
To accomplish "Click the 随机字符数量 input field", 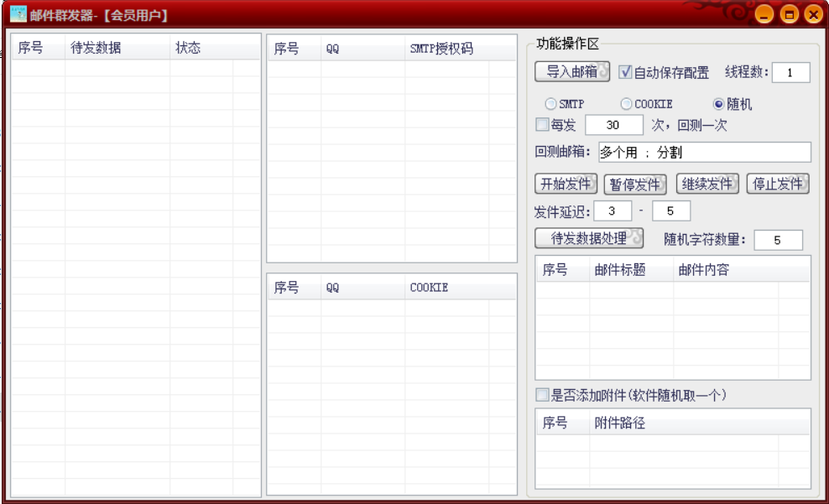I will tap(778, 240).
